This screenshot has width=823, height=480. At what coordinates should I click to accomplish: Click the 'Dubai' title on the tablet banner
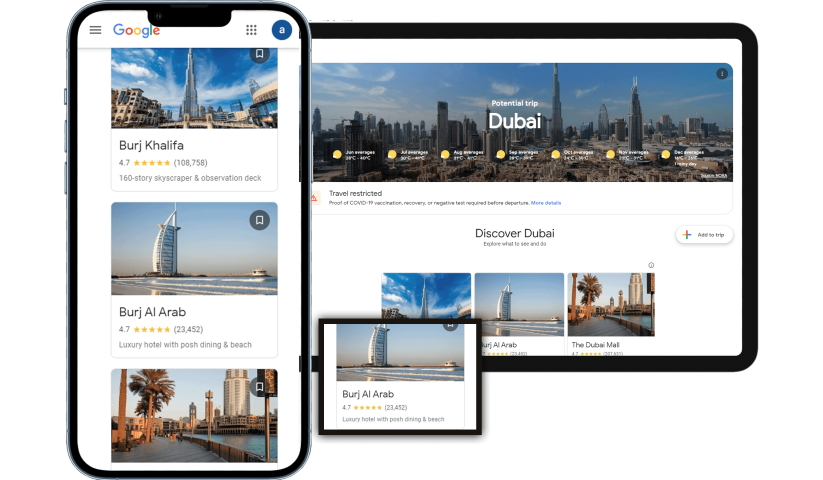point(514,121)
